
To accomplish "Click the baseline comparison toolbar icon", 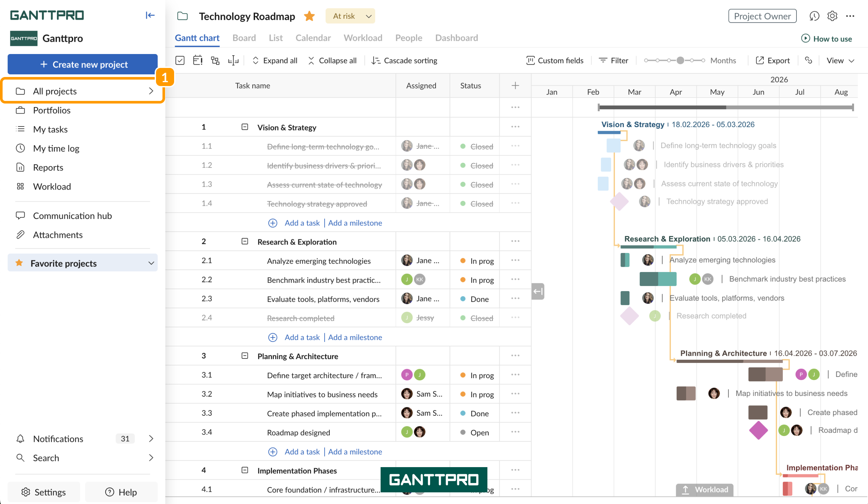I will click(233, 60).
